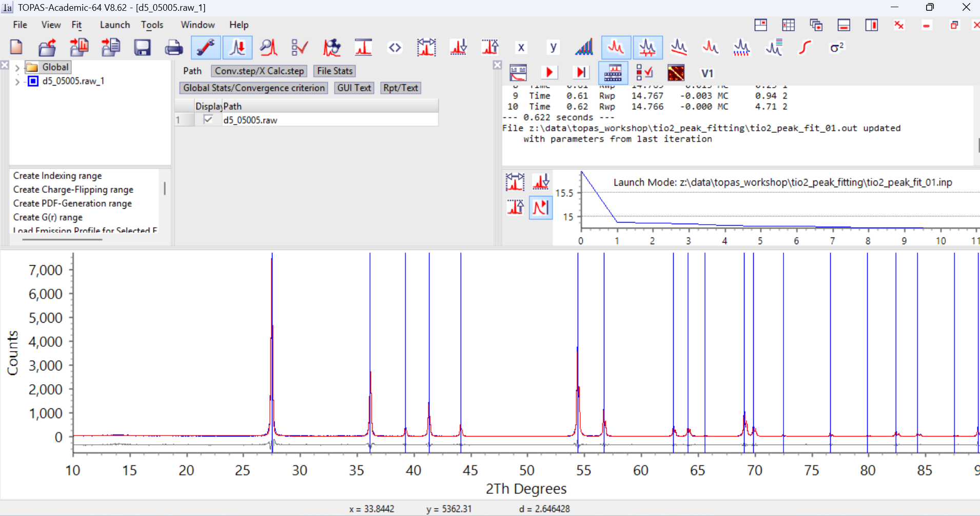Viewport: 980px width, 516px height.
Task: Click the File Stats button
Action: pos(335,71)
